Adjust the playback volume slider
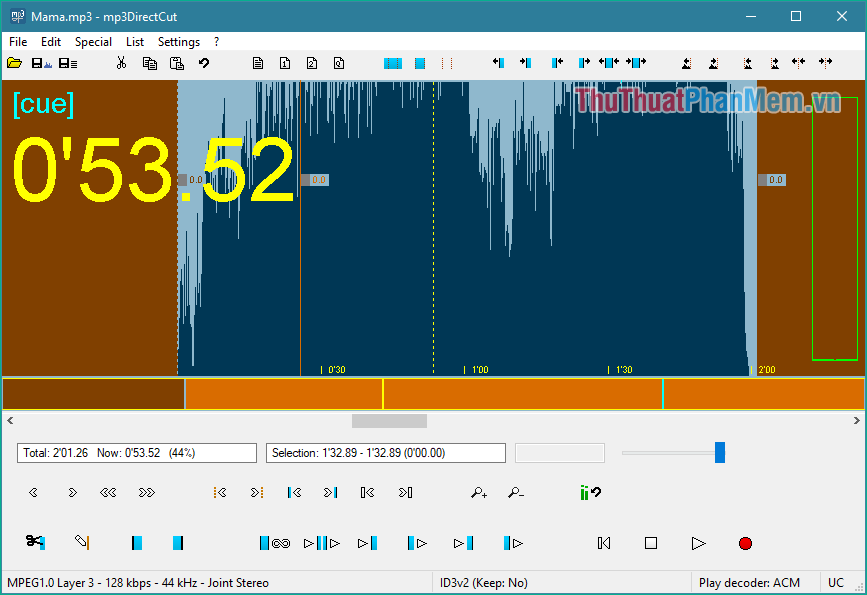This screenshot has width=867, height=595. [719, 452]
